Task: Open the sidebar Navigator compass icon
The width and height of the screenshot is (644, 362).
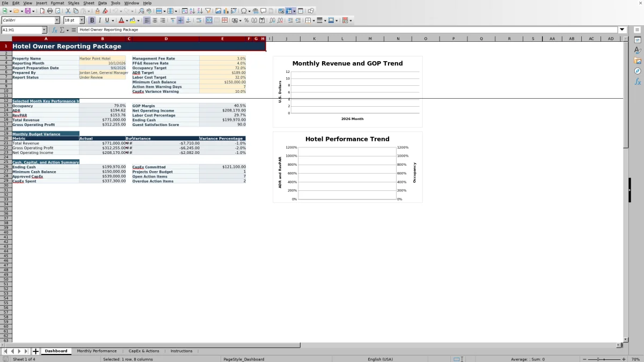Action: pyautogui.click(x=638, y=71)
